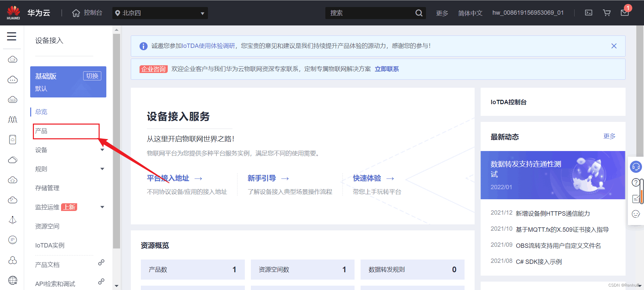Open 存储管理 in the sidebar

[x=47, y=188]
